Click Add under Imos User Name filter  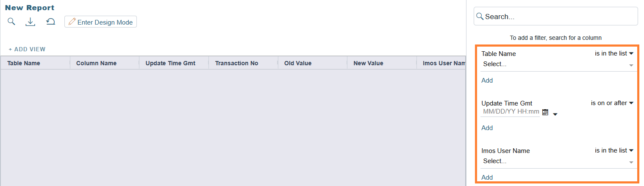point(487,178)
